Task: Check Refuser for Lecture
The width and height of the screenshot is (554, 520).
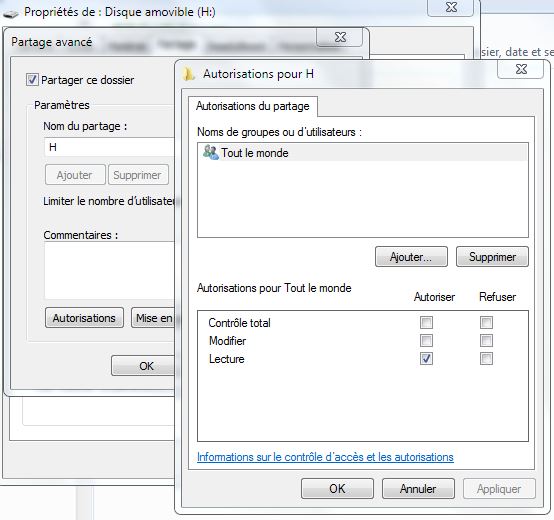Action: click(x=486, y=359)
